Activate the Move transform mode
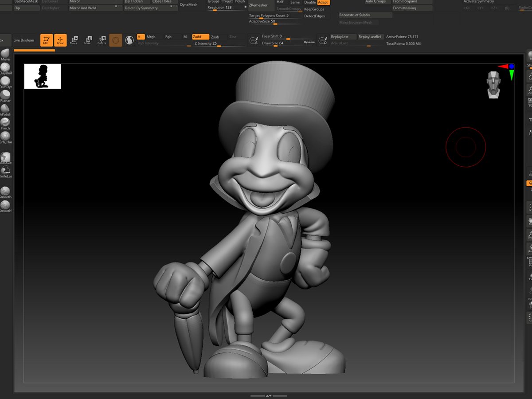The height and width of the screenshot is (399, 532). pos(74,40)
